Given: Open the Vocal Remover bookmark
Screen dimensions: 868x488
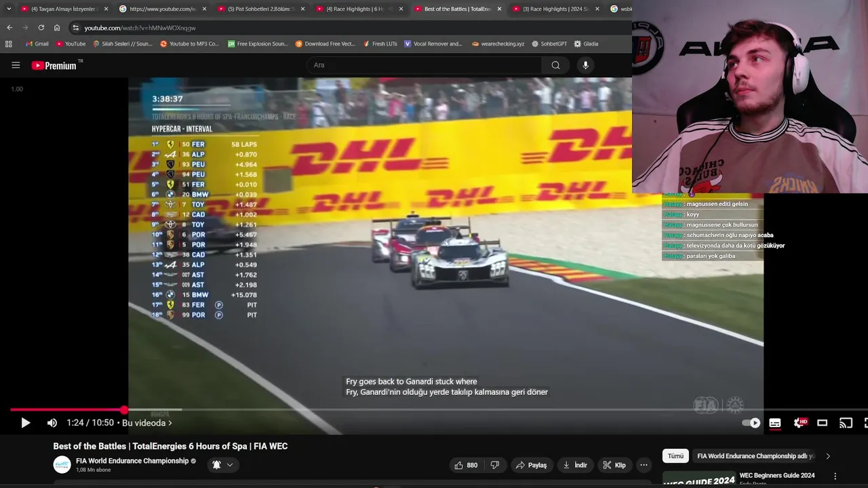Looking at the screenshot, I should pyautogui.click(x=433, y=43).
